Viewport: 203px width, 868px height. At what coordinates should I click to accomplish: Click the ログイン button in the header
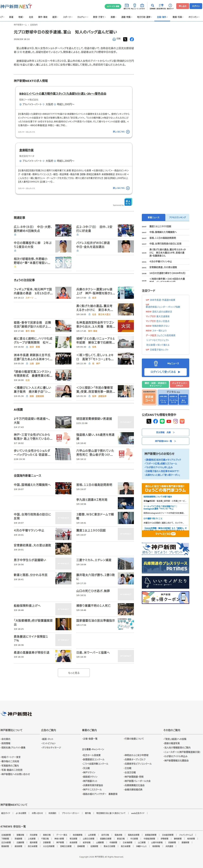click(196, 6)
